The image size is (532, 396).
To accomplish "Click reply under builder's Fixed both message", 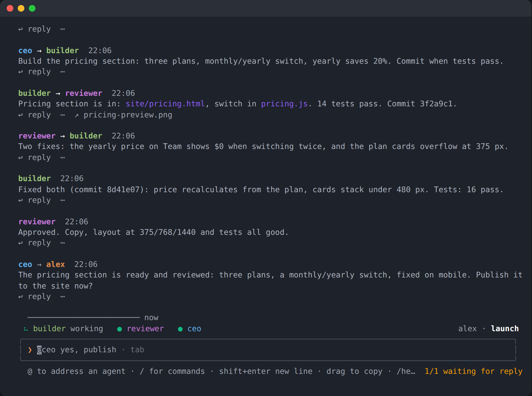I will (35, 200).
